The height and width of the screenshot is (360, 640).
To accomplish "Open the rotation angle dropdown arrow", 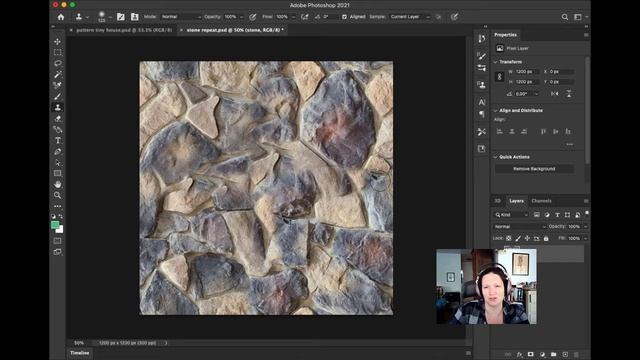I will coord(536,94).
